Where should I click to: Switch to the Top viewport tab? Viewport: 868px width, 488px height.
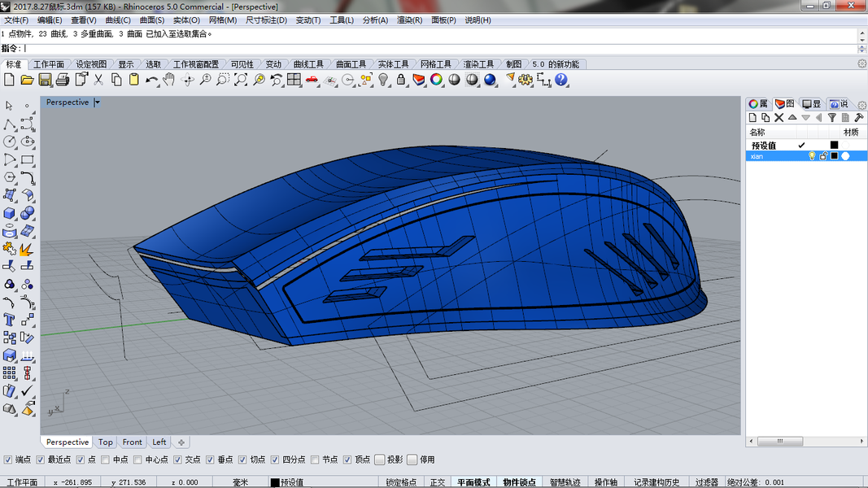coord(105,442)
